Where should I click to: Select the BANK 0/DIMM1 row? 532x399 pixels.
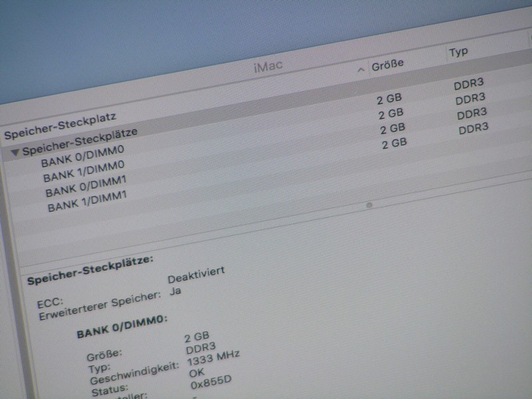[86, 187]
